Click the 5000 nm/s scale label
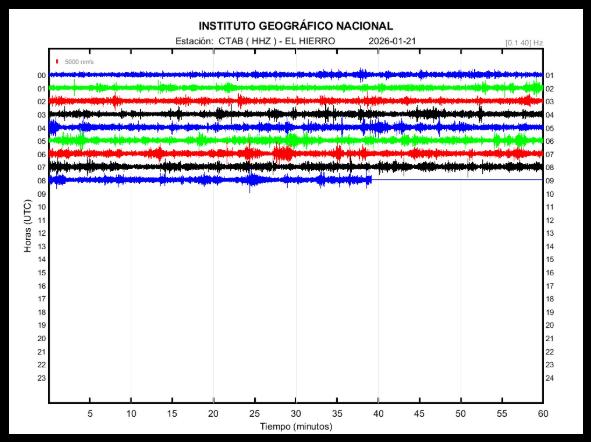The width and height of the screenshot is (591, 442). (79, 61)
